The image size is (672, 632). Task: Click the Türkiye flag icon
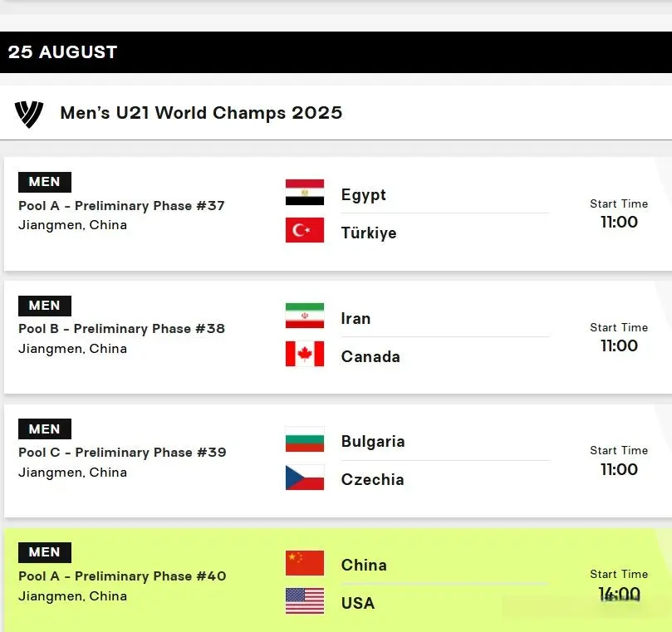pos(305,230)
